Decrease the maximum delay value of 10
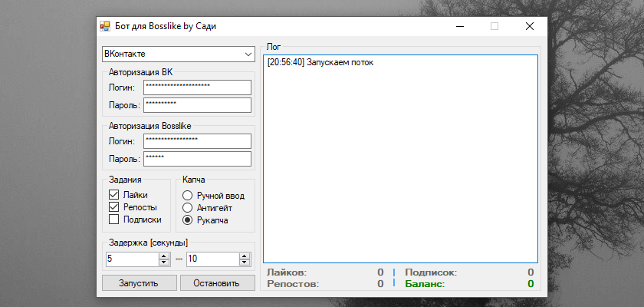The height and width of the screenshot is (307, 644). [245, 262]
